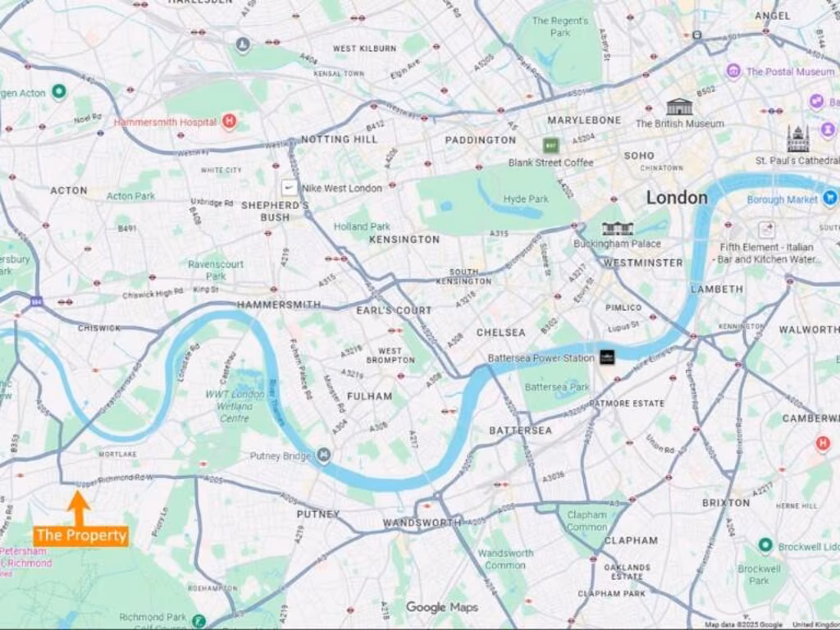The width and height of the screenshot is (840, 630).
Task: Click the Google Maps logo text
Action: click(x=442, y=607)
